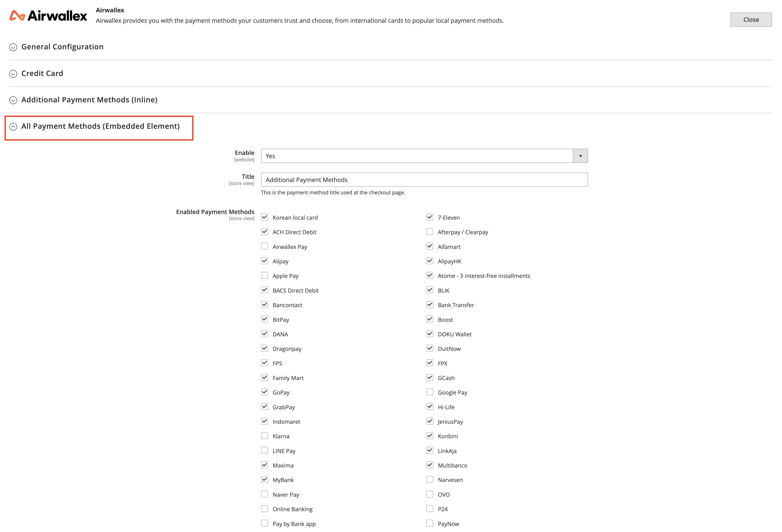Uncheck the Dragonpay checkbox

point(265,348)
